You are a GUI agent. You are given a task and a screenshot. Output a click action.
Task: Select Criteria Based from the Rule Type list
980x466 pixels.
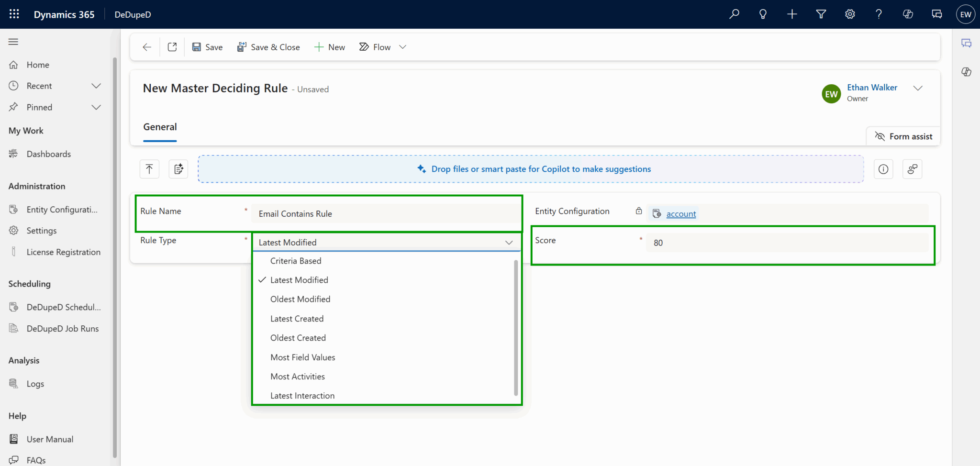[295, 261]
